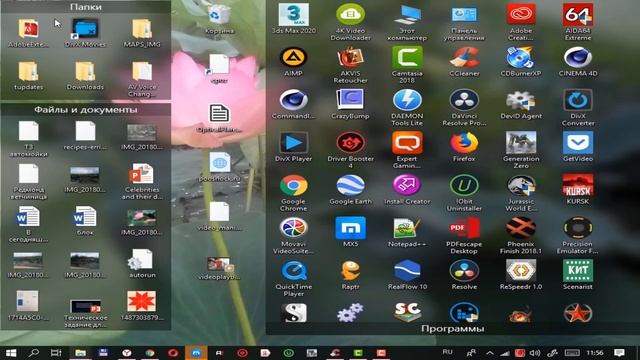Open Expert Gaming icon

(x=407, y=143)
